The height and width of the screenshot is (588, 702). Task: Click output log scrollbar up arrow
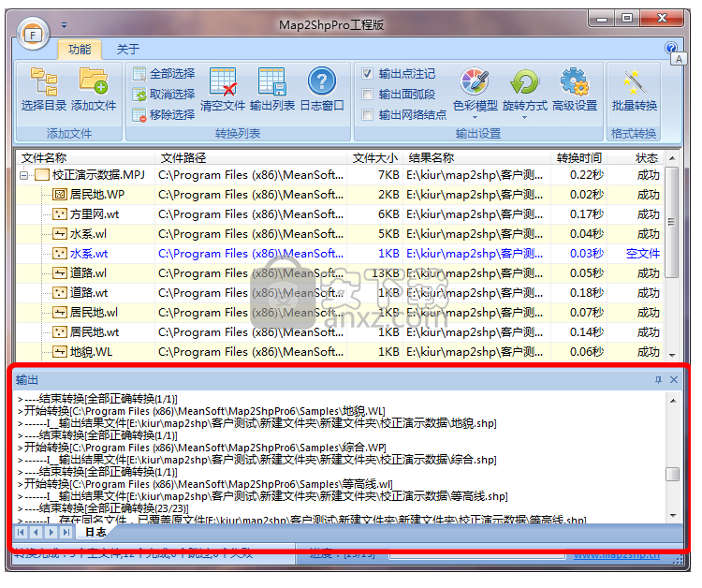tap(673, 401)
